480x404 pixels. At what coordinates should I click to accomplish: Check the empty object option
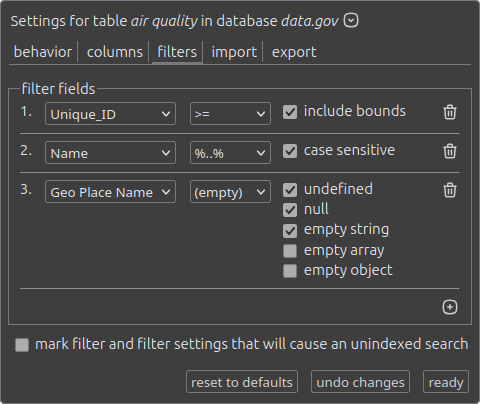[x=290, y=271]
